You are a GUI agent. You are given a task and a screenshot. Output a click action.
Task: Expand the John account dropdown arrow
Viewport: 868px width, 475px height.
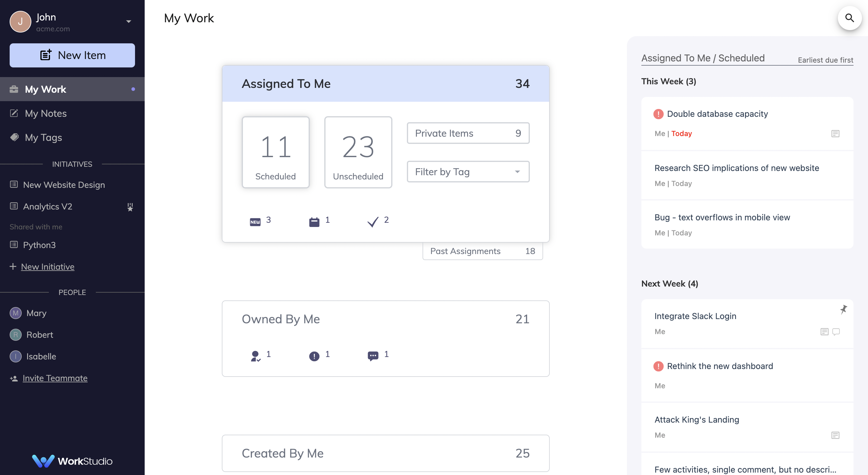pyautogui.click(x=128, y=22)
